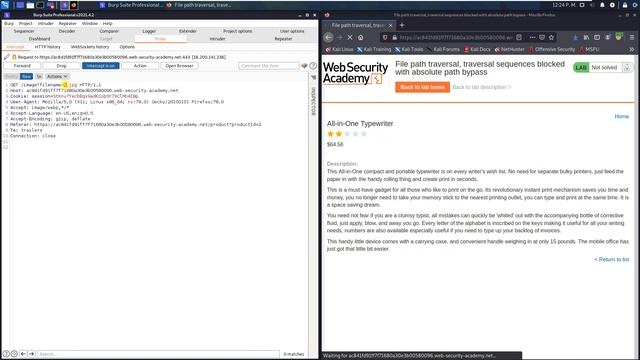Show more bookmarks with the chevron

tap(631, 49)
